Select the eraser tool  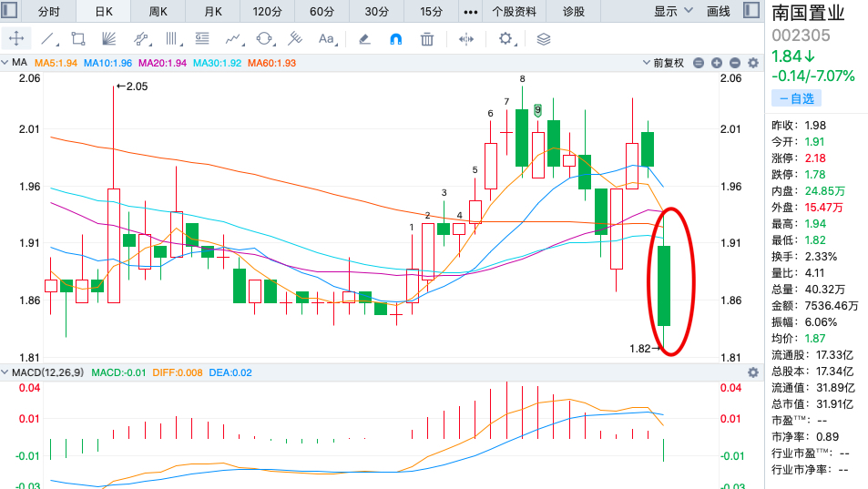[364, 39]
